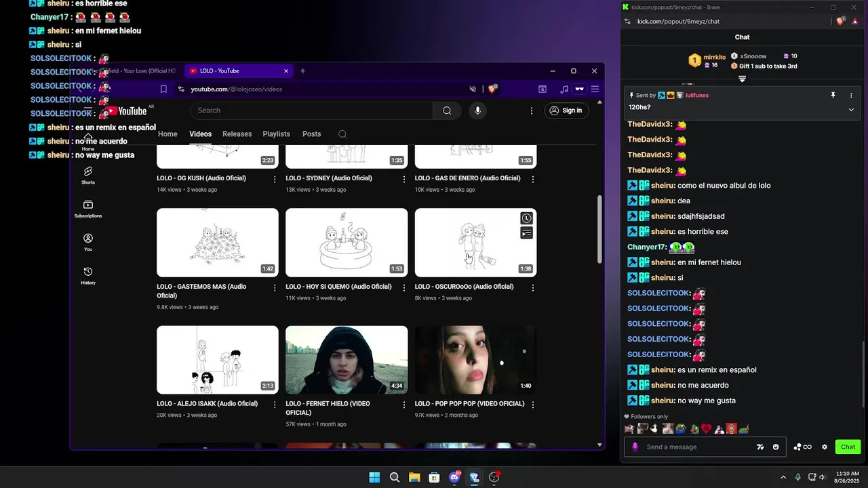Switch to the LOLO - YouTube browser tab
This screenshot has width=868, height=488.
coord(239,70)
